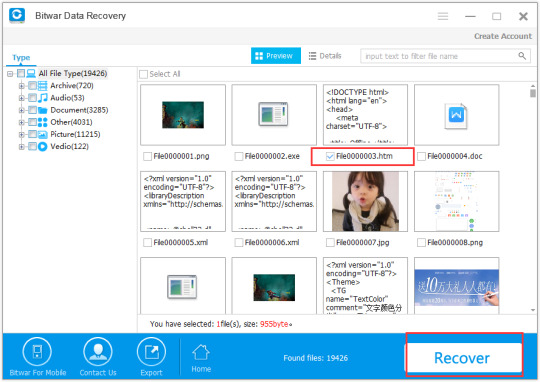Screen dimensions: 540x382
Task: Click the Vedio play icon
Action: pos(42,146)
